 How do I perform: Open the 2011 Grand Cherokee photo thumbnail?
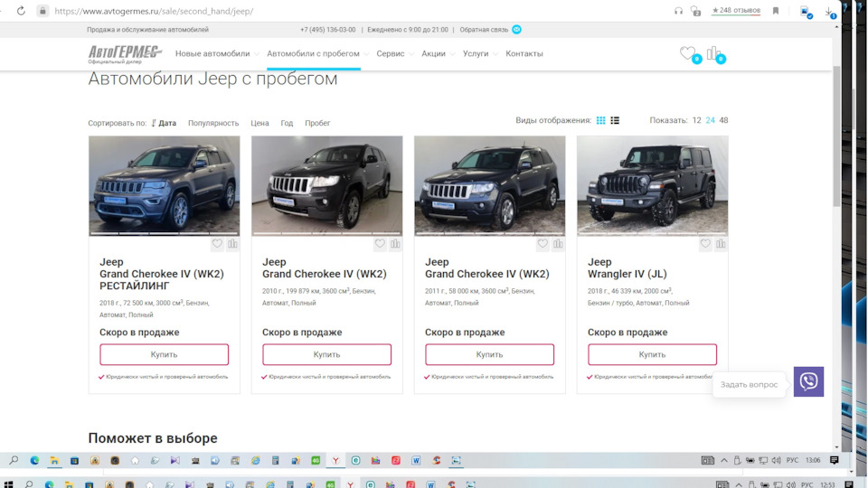click(x=489, y=185)
